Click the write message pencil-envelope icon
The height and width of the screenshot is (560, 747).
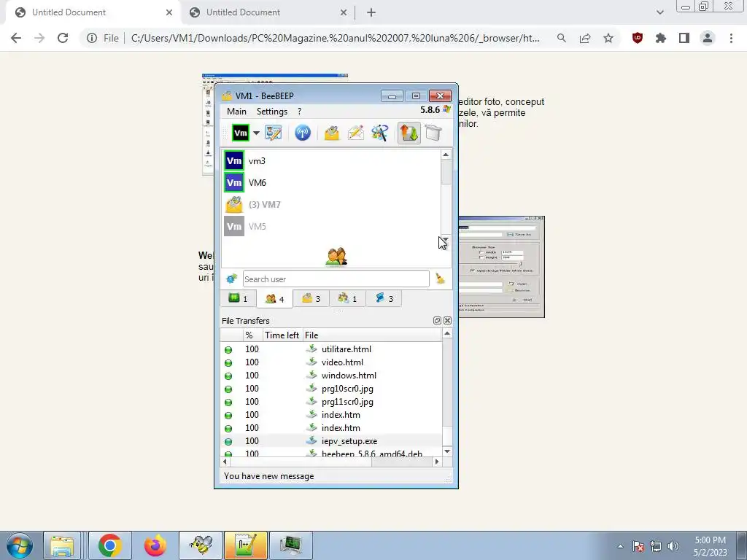pos(356,133)
